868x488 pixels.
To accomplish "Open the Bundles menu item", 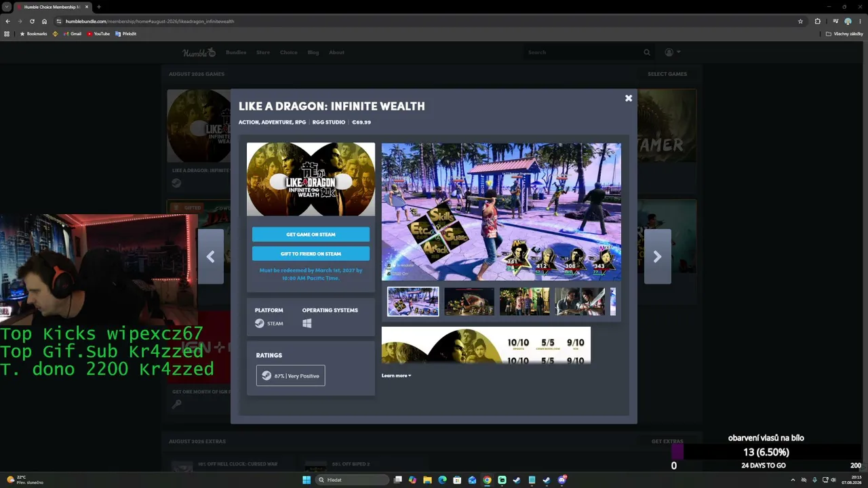I will [236, 52].
